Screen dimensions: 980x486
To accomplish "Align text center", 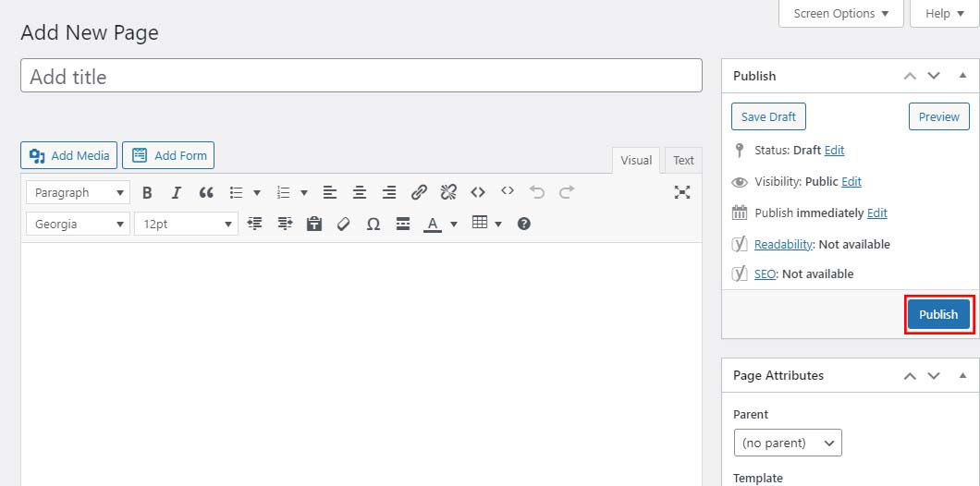I will (x=360, y=192).
